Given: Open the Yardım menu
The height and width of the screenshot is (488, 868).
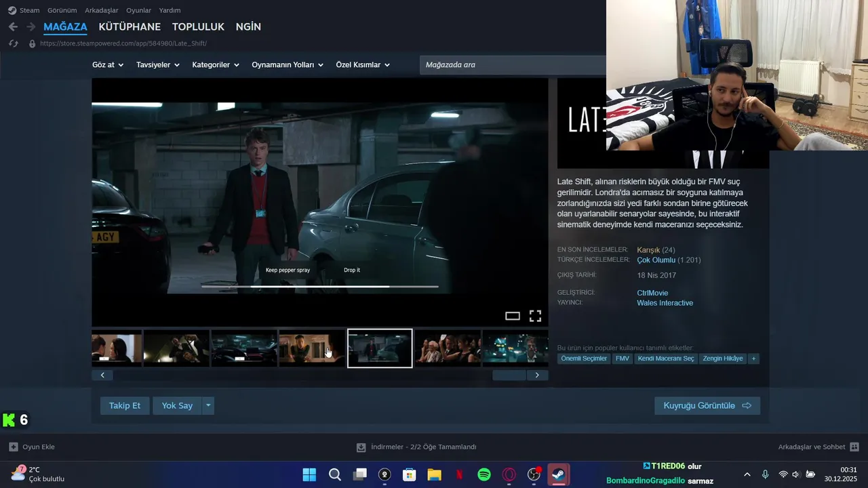Looking at the screenshot, I should point(170,10).
